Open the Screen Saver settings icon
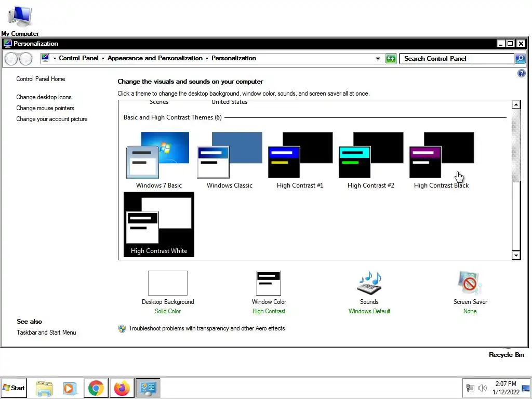This screenshot has height=399, width=532. [470, 283]
